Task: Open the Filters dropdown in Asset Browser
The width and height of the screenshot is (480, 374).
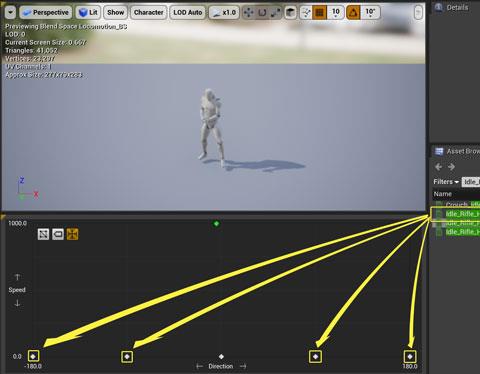Action: 446,182
